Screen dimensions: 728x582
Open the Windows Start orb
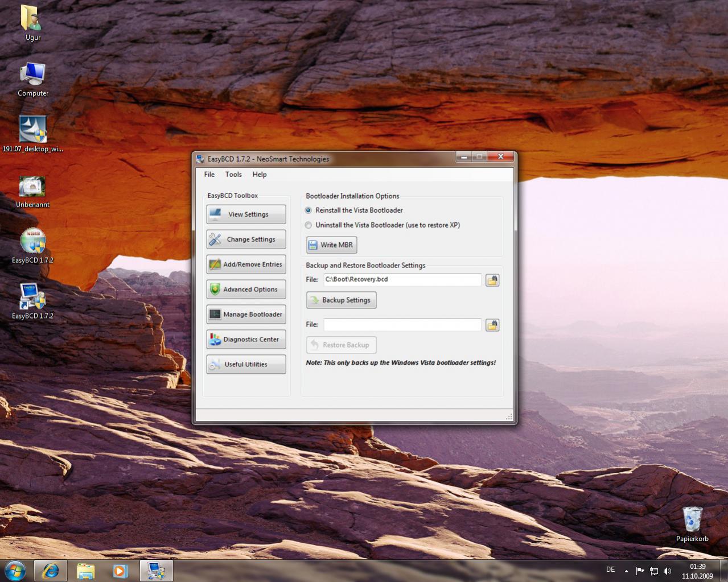click(15, 570)
